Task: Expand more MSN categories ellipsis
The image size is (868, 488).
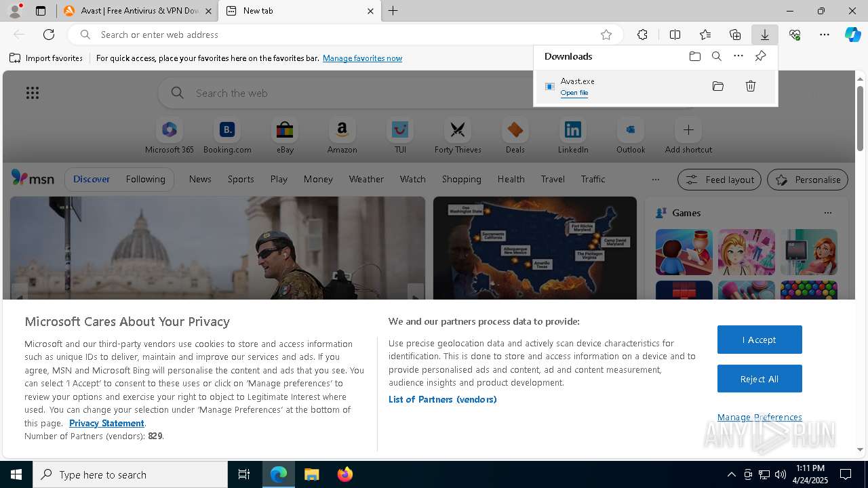Action: point(655,180)
